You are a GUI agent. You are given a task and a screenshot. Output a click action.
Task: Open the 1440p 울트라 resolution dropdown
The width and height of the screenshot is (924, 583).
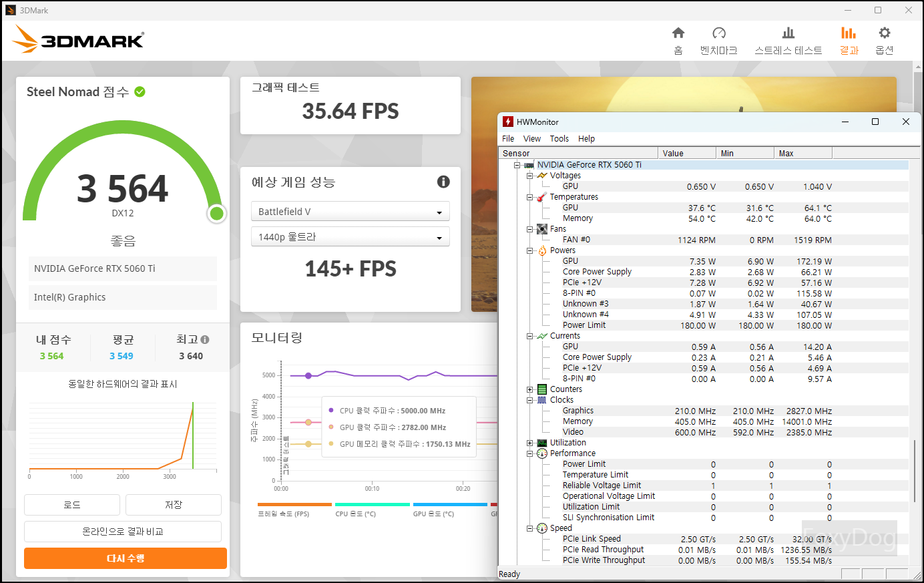(351, 237)
